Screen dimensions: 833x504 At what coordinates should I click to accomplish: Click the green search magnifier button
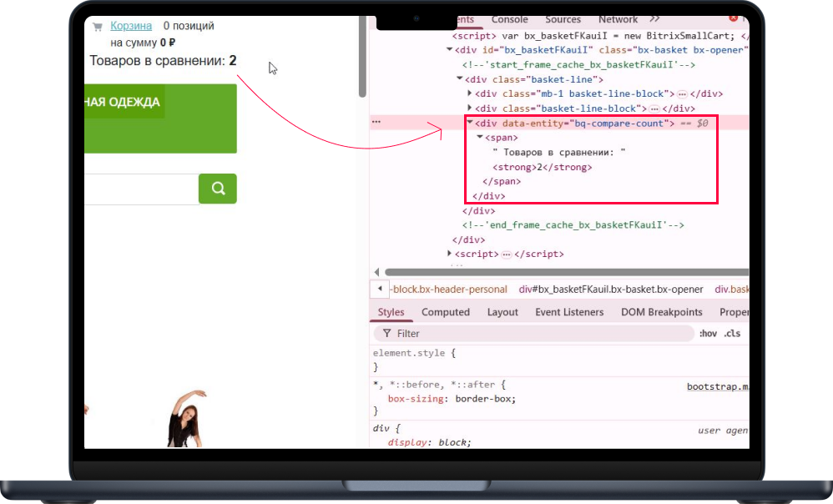click(x=218, y=189)
